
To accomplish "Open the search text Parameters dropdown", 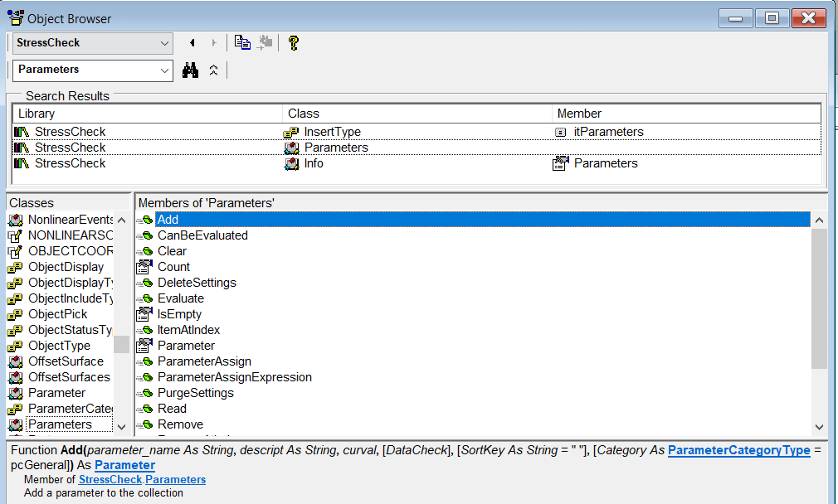I will click(x=163, y=70).
